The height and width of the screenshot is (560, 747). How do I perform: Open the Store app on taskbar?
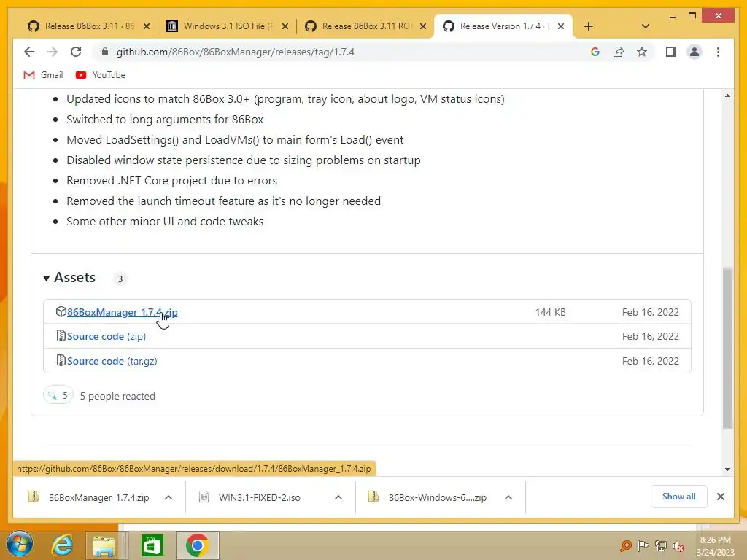tap(152, 545)
